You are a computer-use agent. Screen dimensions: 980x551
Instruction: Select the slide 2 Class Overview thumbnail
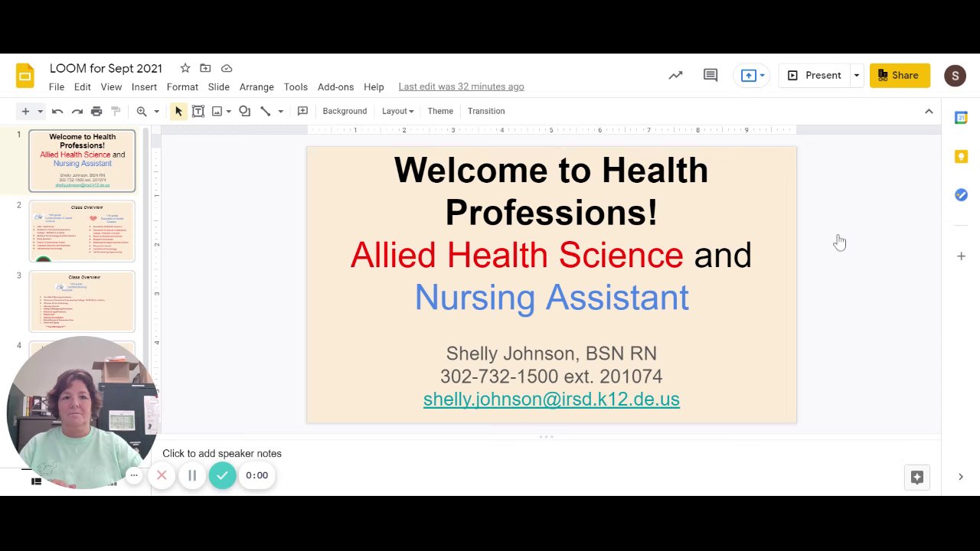(x=82, y=231)
